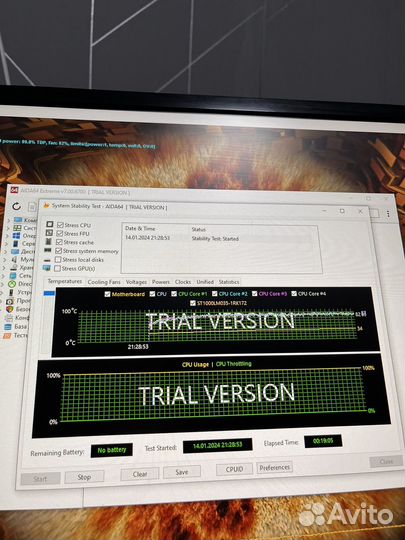Click the Xbox DirectX icon in AIDA64 tree

12,284
